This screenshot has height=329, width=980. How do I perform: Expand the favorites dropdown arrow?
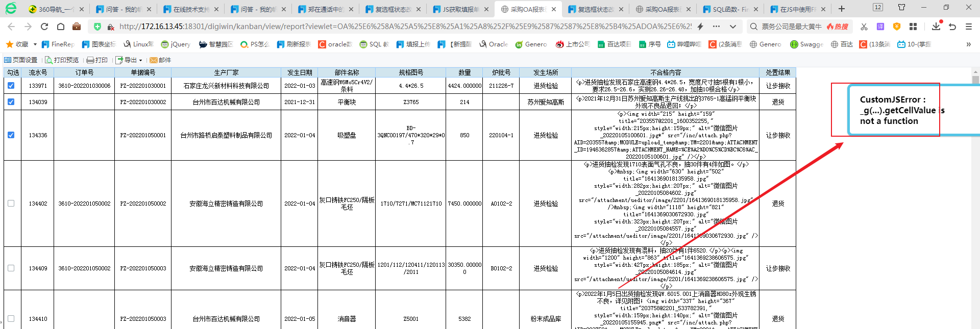point(35,44)
